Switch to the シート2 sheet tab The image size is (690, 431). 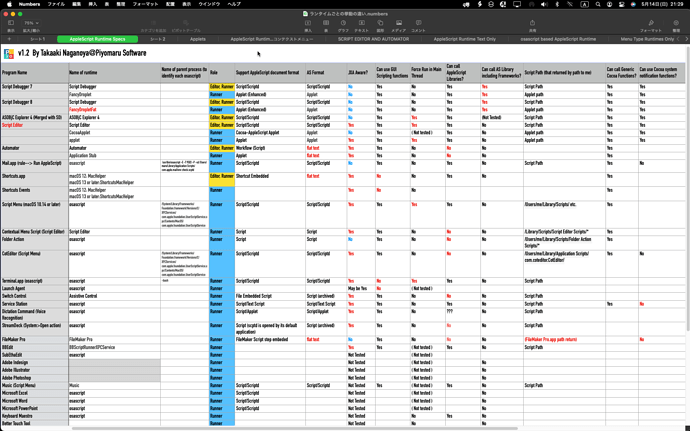click(158, 39)
